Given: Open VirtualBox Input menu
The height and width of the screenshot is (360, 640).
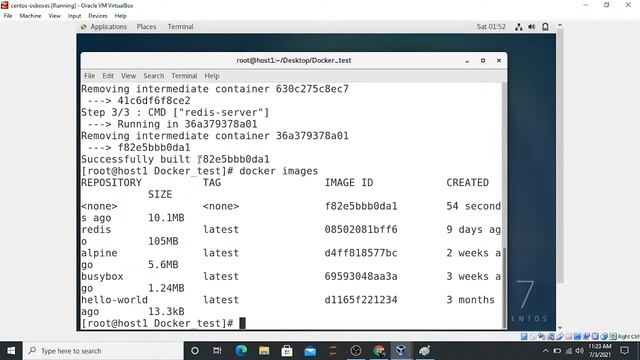Looking at the screenshot, I should pyautogui.click(x=74, y=16).
